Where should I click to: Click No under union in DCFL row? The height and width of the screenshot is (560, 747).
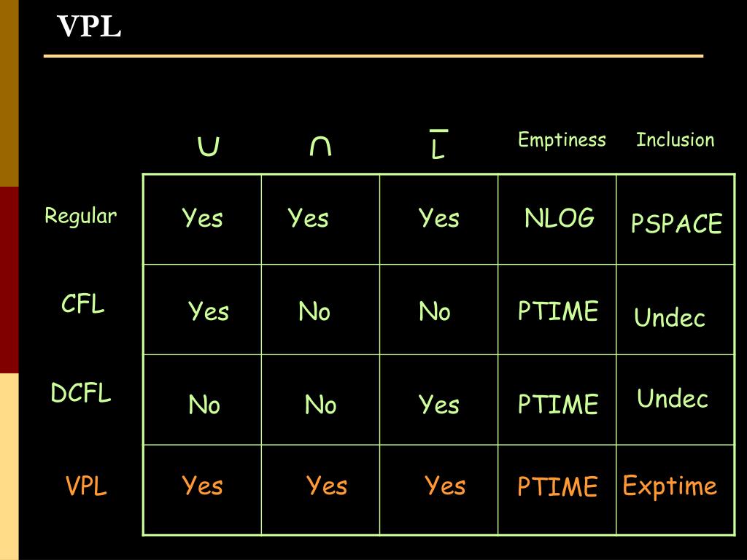pyautogui.click(x=204, y=404)
